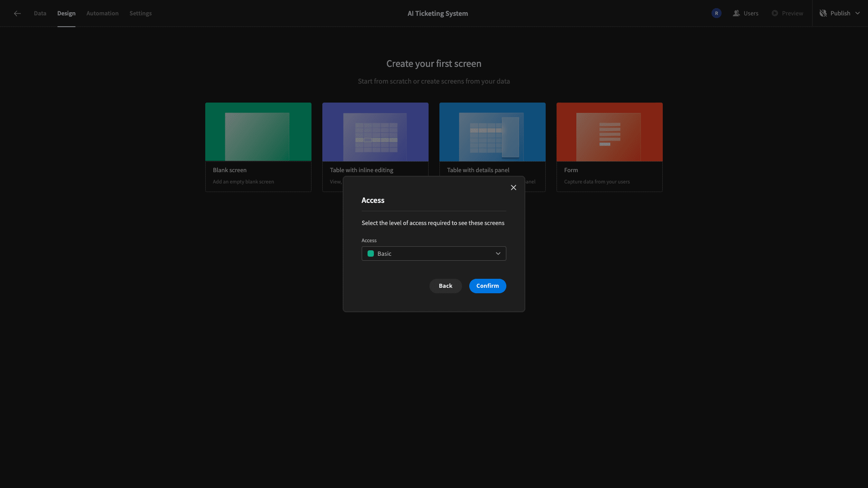Select the Design tab

[66, 14]
